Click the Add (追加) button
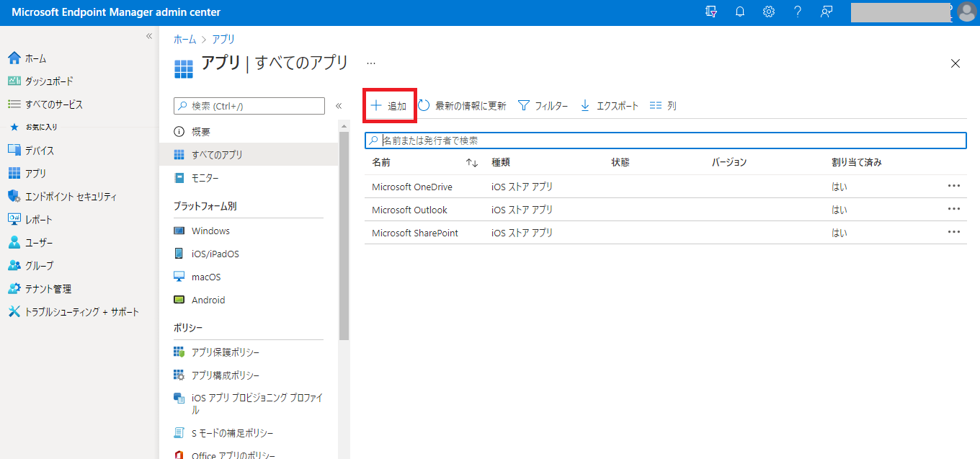980x459 pixels. tap(389, 106)
